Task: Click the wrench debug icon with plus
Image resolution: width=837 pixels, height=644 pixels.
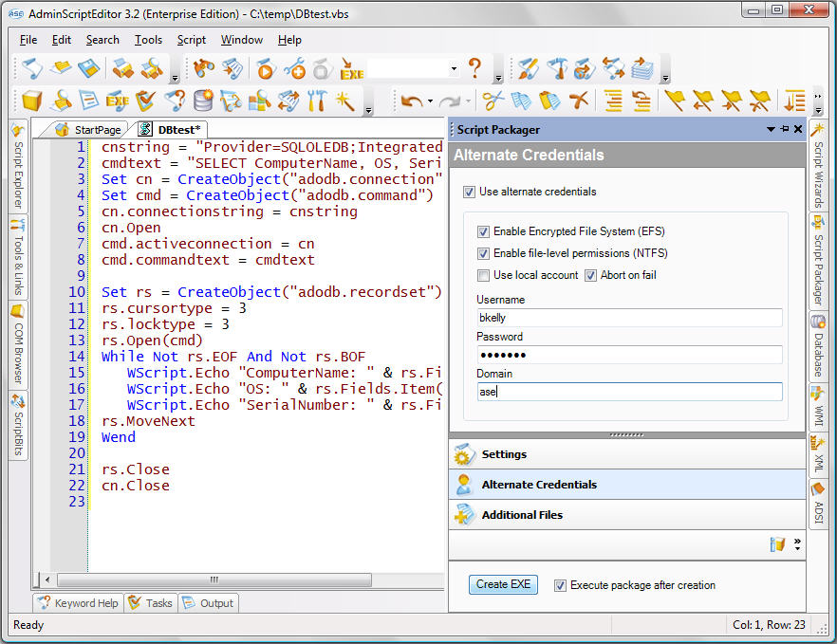Action: coord(294,69)
